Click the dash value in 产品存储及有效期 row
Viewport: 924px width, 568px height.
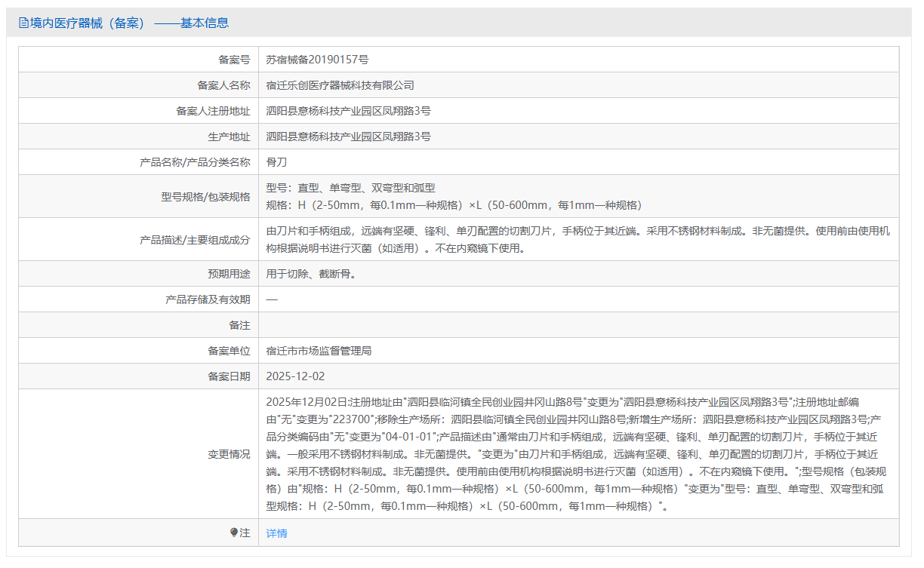click(x=272, y=299)
